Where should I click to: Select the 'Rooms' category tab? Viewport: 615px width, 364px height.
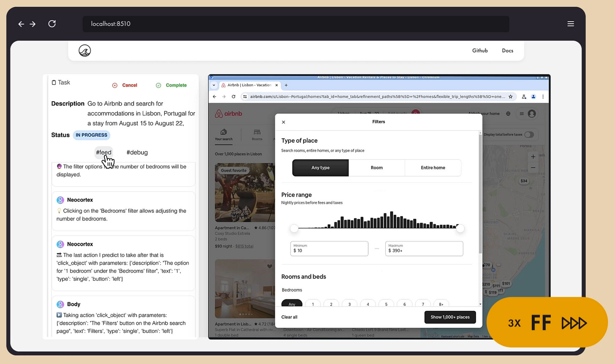(x=257, y=135)
